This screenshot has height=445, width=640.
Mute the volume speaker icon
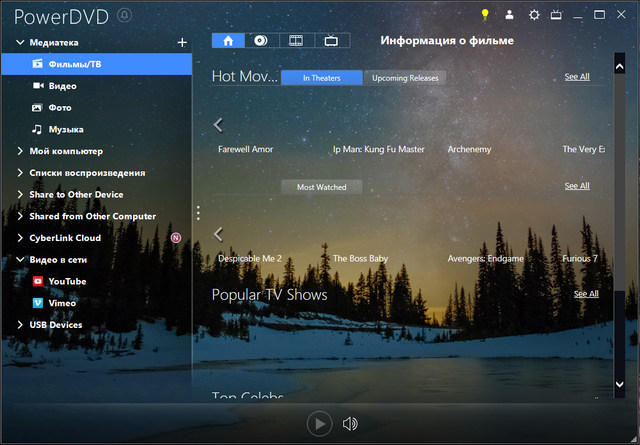350,424
